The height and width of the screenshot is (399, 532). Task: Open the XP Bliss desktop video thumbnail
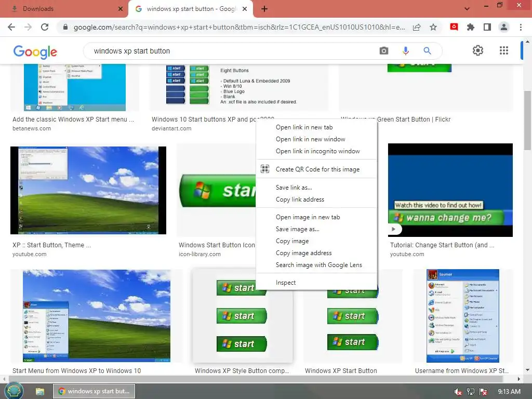[x=88, y=190]
